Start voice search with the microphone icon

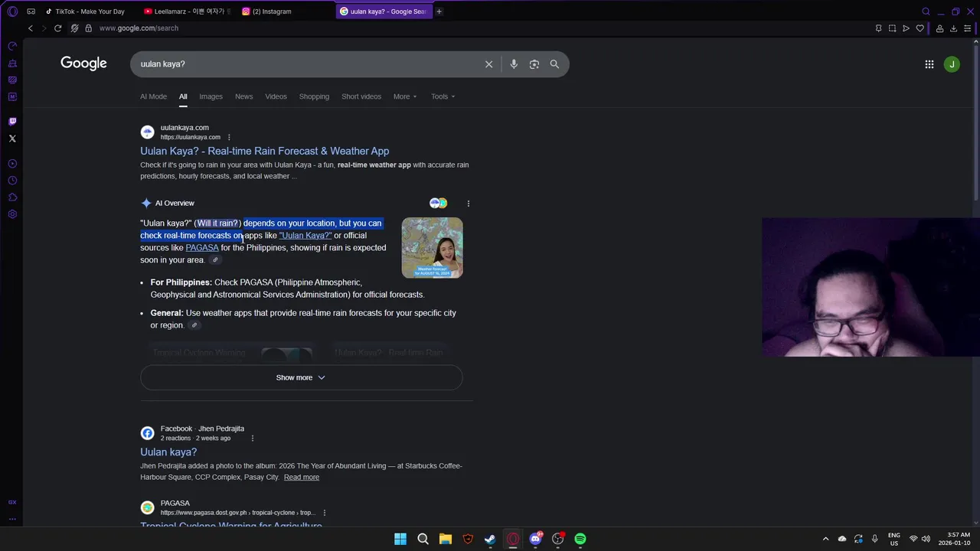(514, 64)
